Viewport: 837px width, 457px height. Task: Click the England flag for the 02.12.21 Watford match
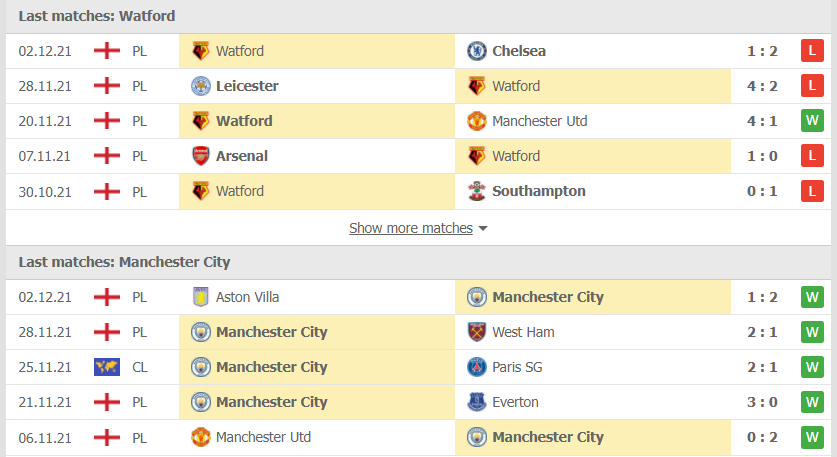pyautogui.click(x=107, y=51)
